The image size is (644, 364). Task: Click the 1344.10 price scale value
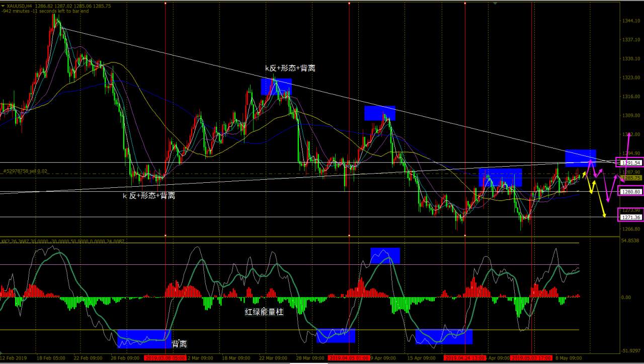click(631, 21)
